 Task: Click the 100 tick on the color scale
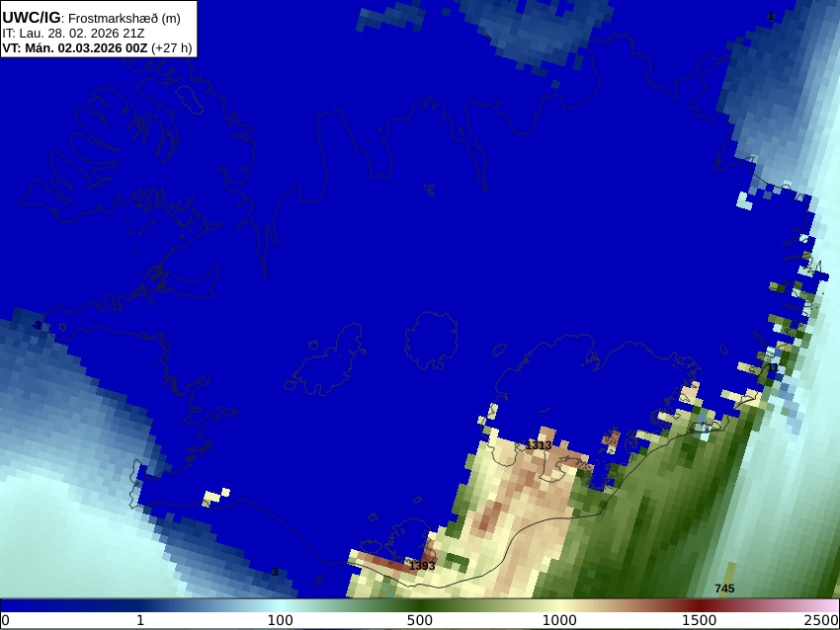[x=281, y=620]
